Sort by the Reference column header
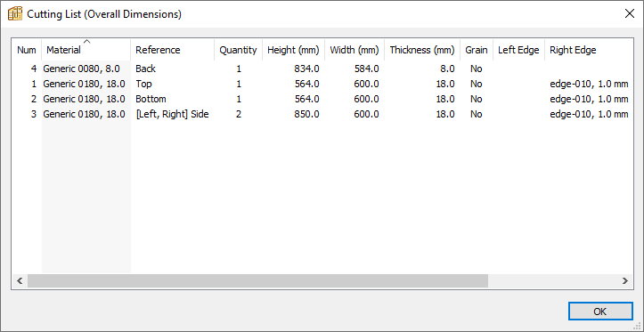The width and height of the screenshot is (644, 332). pyautogui.click(x=173, y=50)
